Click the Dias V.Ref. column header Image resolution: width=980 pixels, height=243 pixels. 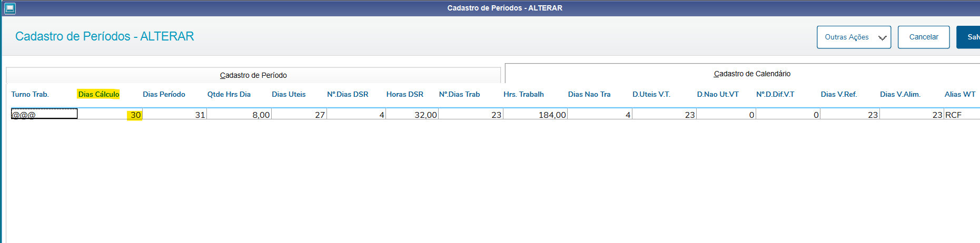tap(839, 94)
